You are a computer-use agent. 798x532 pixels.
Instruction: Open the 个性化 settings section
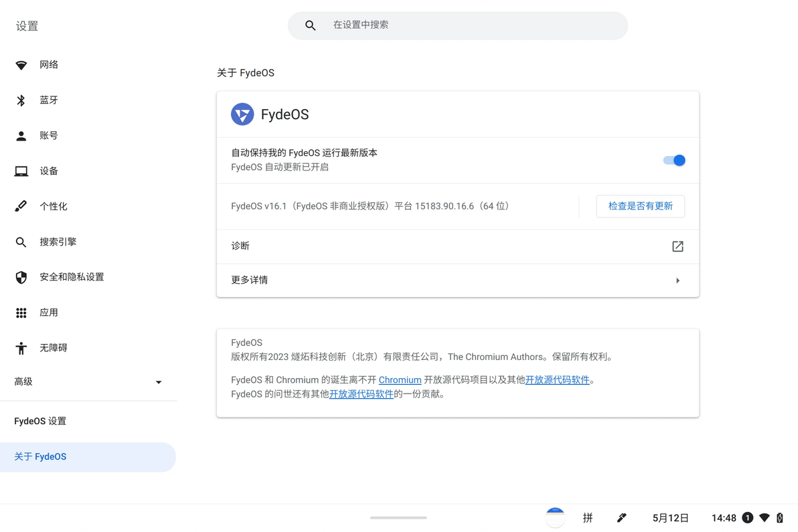[x=88, y=206]
